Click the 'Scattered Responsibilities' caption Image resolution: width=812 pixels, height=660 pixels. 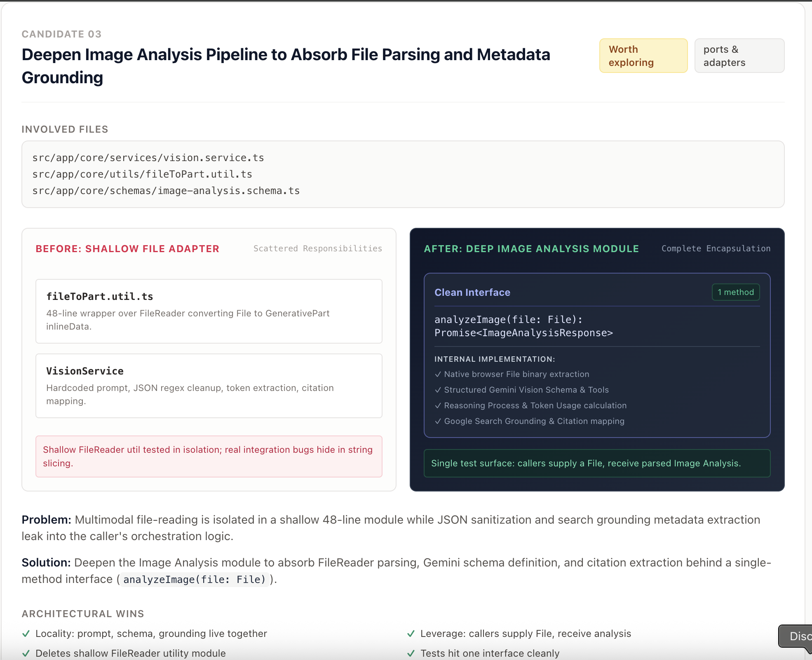point(317,248)
